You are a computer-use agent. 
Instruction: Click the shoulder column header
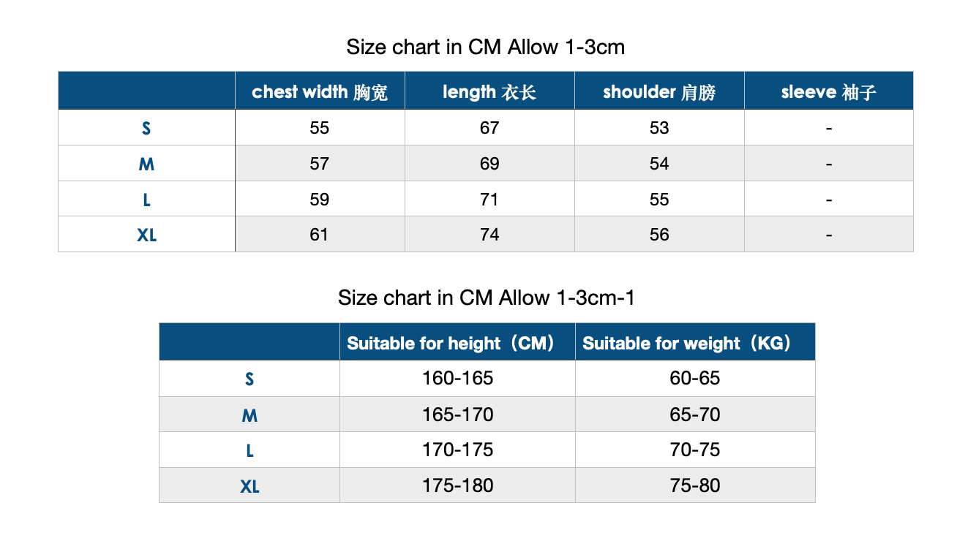659,92
